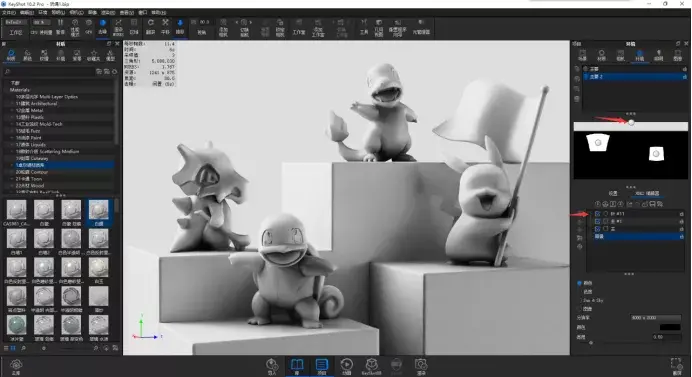692x377 pixels.
Task: Toggle checkbox of the HDRI pin #11 row
Action: [x=598, y=214]
